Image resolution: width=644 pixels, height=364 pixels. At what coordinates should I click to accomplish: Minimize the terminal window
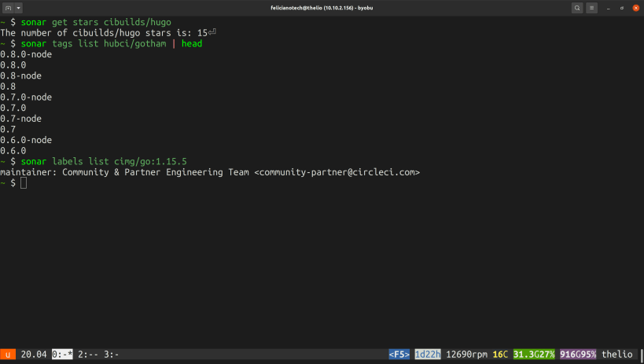click(609, 8)
